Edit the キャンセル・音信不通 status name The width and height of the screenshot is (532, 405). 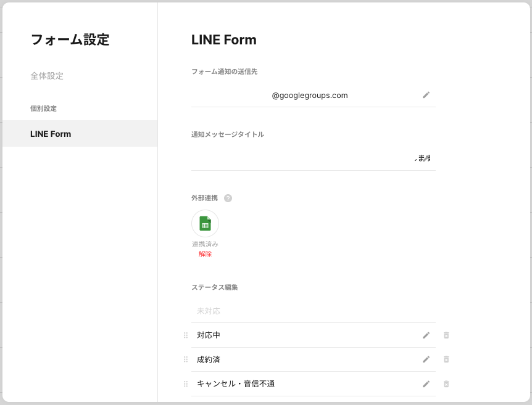pos(426,384)
